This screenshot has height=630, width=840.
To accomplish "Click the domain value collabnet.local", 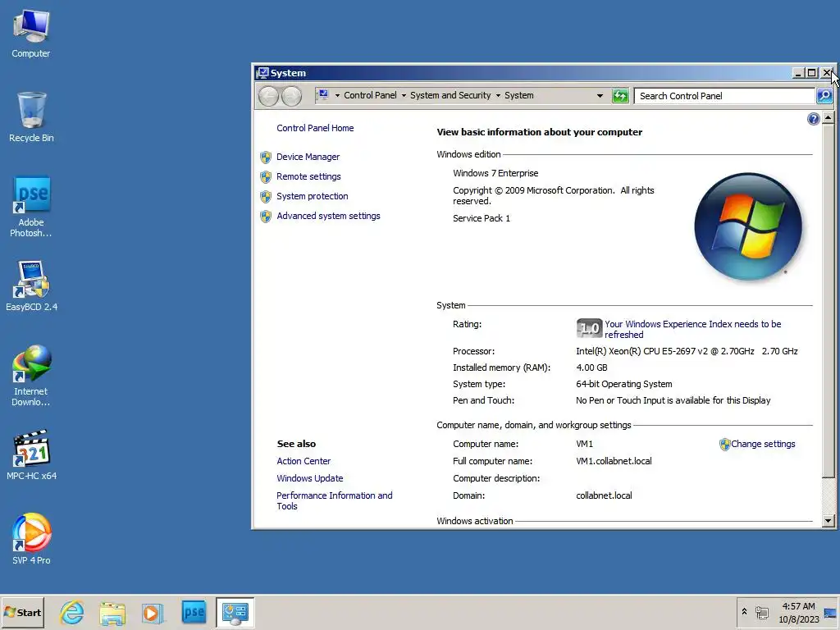I will tap(604, 495).
